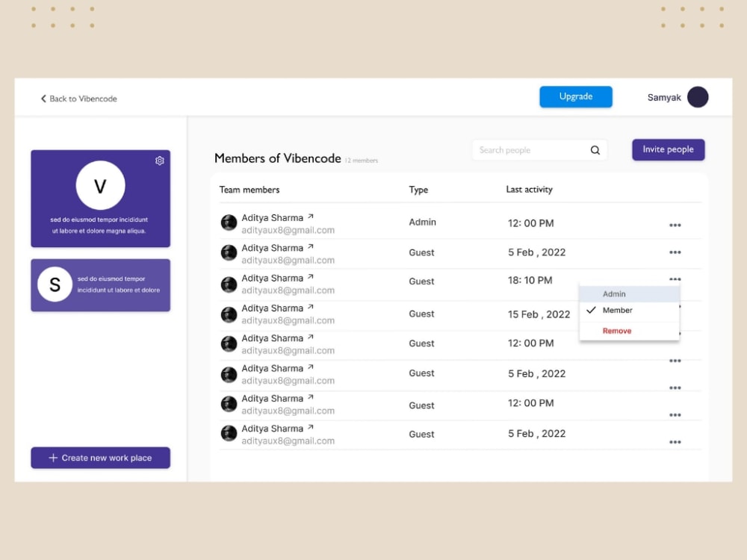Select the S workspace card

101,285
